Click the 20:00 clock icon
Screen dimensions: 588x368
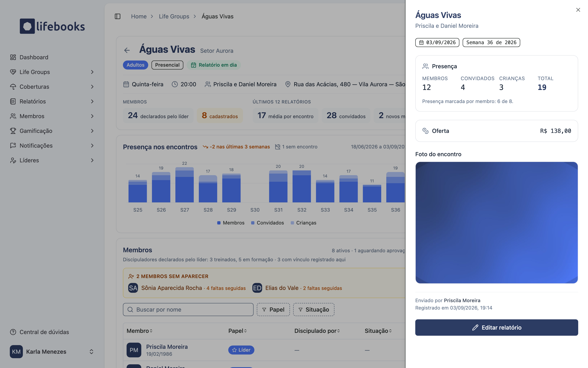(175, 84)
